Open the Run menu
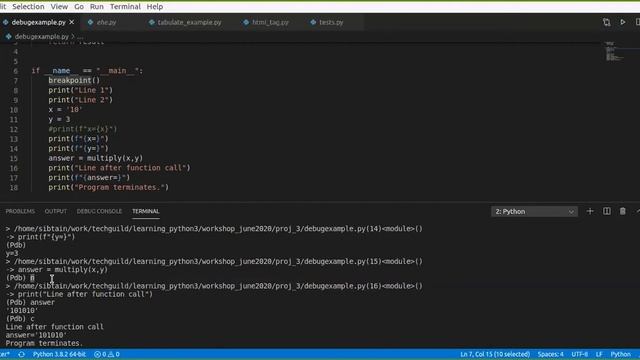The image size is (640, 360). coord(97,7)
